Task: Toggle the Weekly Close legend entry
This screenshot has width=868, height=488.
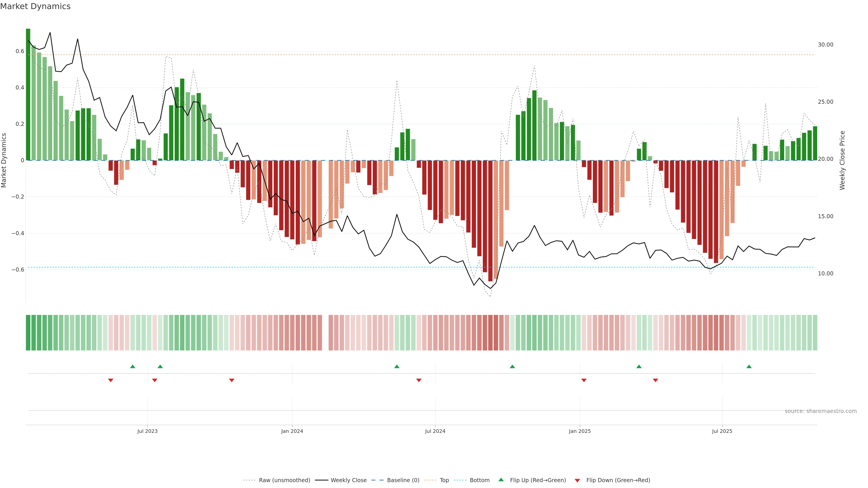Action: (348, 480)
